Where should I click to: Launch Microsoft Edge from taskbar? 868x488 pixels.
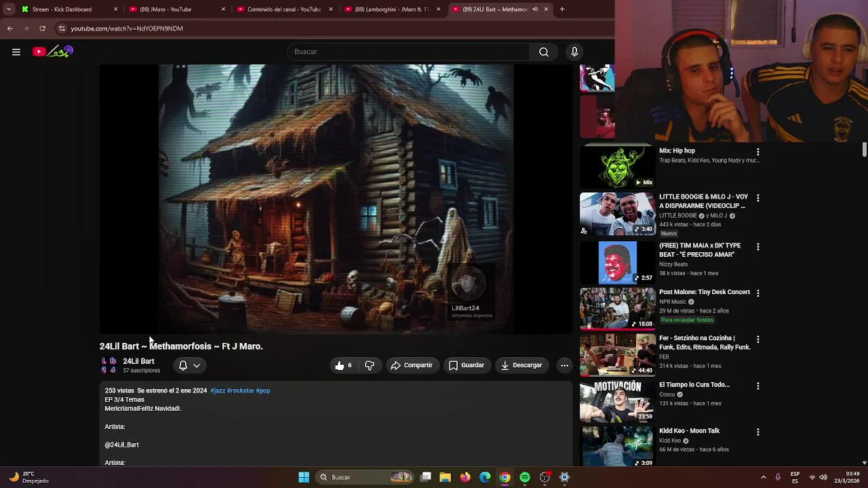click(x=485, y=477)
